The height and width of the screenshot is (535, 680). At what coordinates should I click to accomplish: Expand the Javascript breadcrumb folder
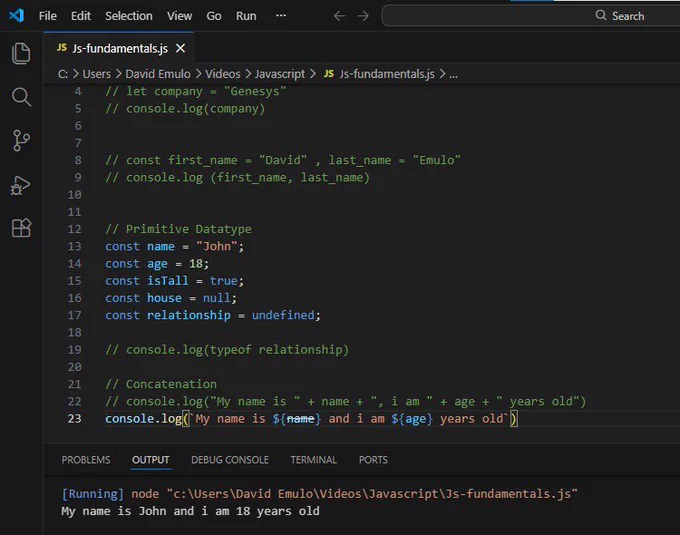pos(280,74)
